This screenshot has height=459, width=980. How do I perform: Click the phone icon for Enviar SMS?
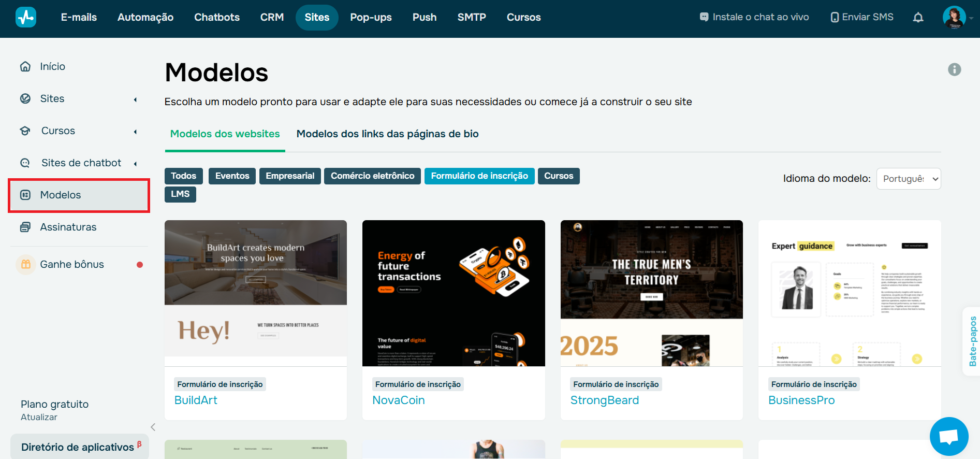(x=835, y=17)
